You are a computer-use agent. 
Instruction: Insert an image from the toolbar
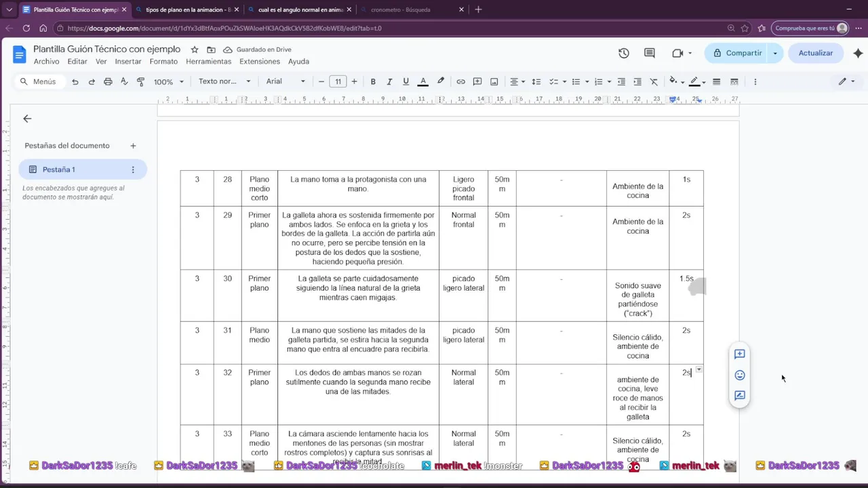click(494, 81)
